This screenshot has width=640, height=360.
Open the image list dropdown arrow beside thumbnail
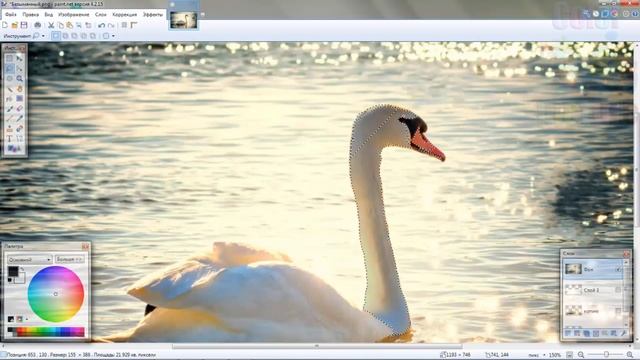click(202, 15)
